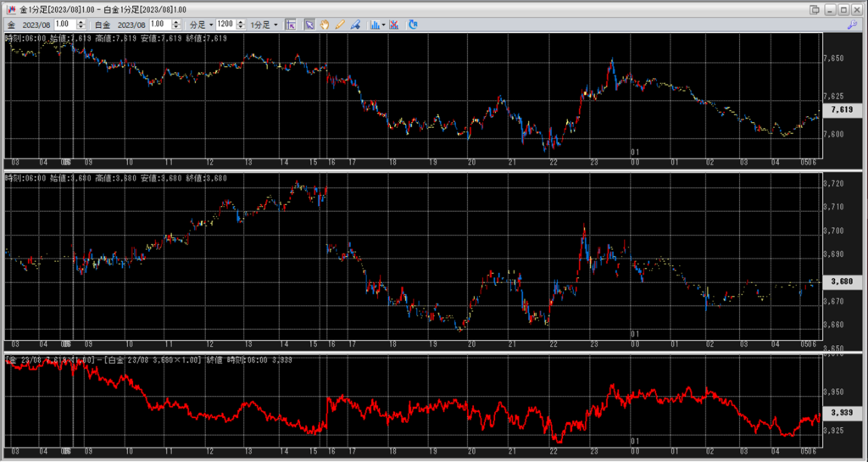Increase gold multiplier with up spinner arrow
The width and height of the screenshot is (868, 462).
(81, 22)
